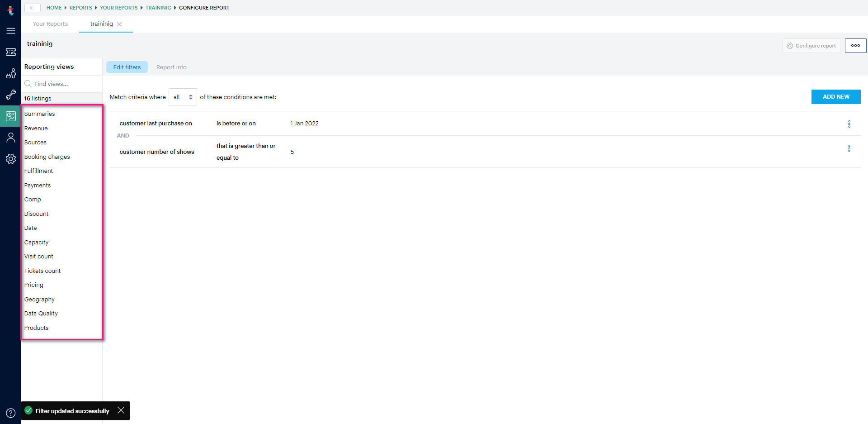
Task: Click the ADD NEW button
Action: [836, 97]
